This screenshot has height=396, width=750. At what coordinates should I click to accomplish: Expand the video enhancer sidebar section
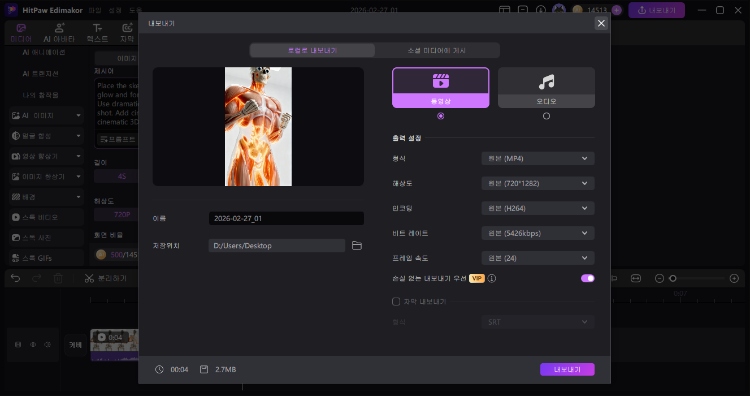[46, 156]
